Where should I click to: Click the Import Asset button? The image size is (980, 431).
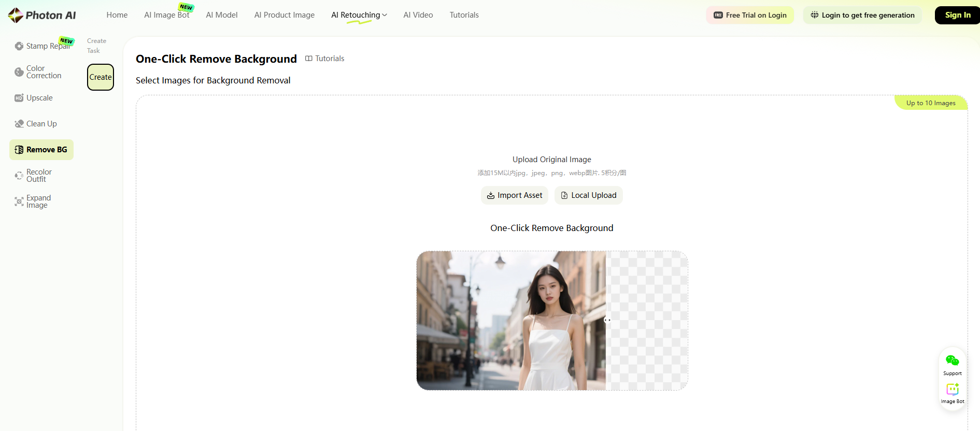click(x=515, y=195)
